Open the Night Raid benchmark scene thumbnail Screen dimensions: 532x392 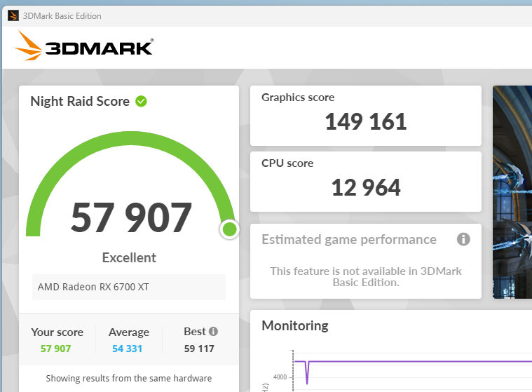tap(512, 192)
